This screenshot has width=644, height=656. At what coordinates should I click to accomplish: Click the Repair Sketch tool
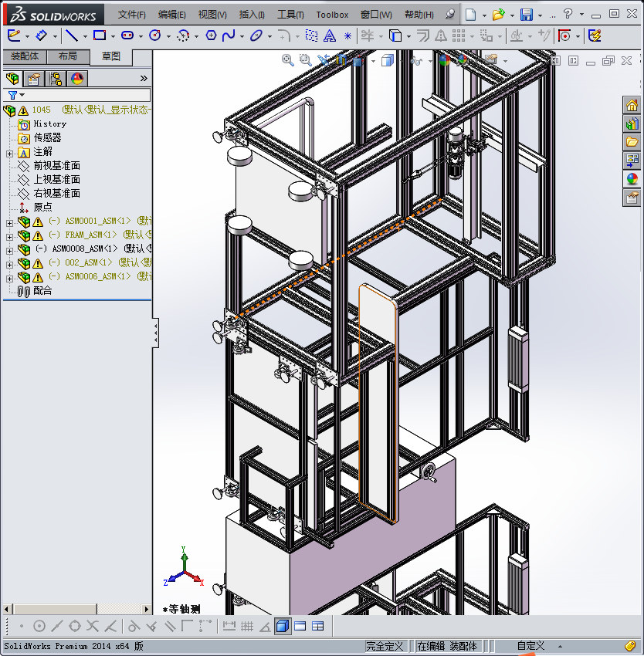tap(544, 36)
